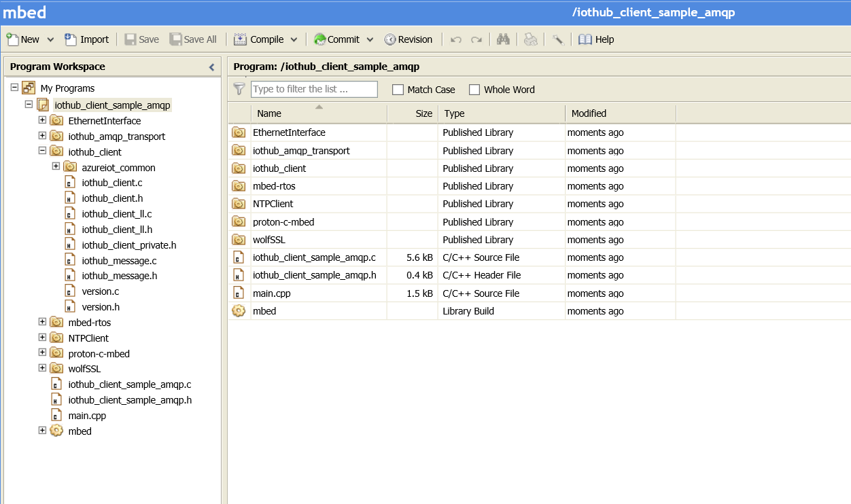Select iothub_client.h in tree
Screen dimensions: 851x504
112,198
